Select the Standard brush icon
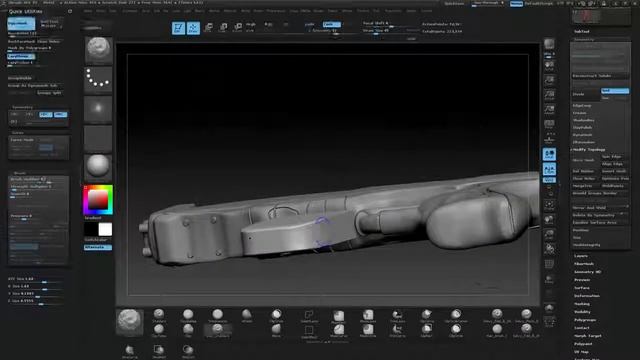The height and width of the screenshot is (360, 640). pos(159,315)
